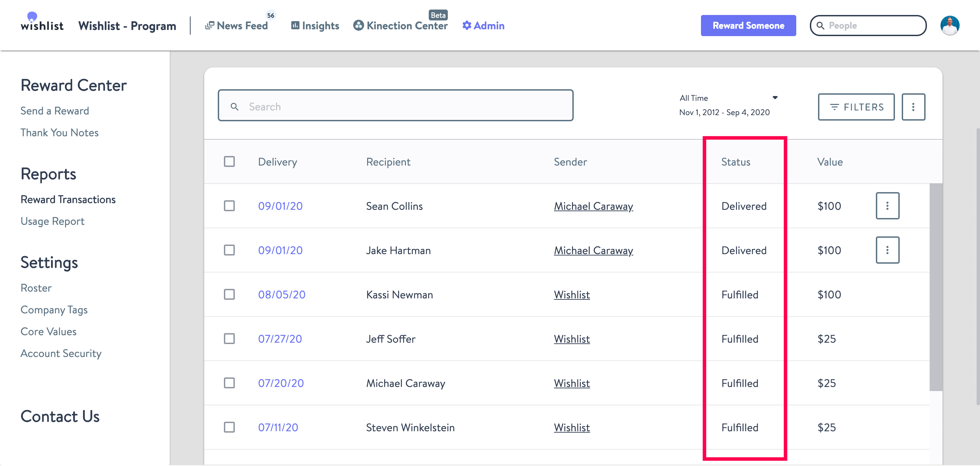
Task: Click the 56 notification badge
Action: coord(271,15)
